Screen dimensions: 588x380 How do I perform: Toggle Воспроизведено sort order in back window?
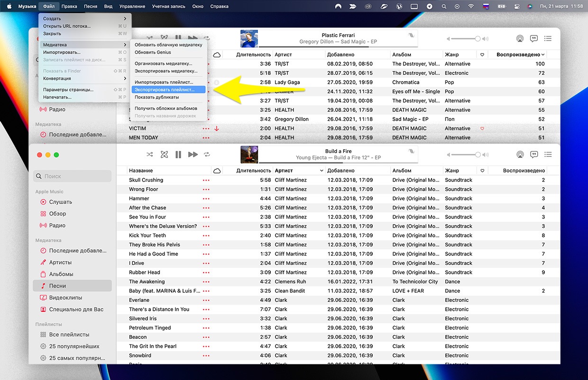520,54
